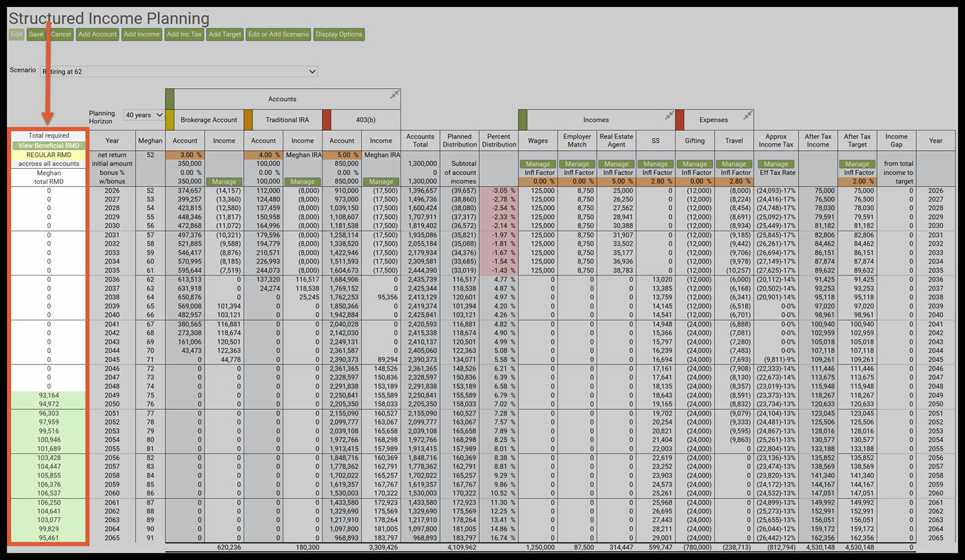Click the 1,250,000 Wages total
The width and height of the screenshot is (965, 560).
[x=541, y=548]
